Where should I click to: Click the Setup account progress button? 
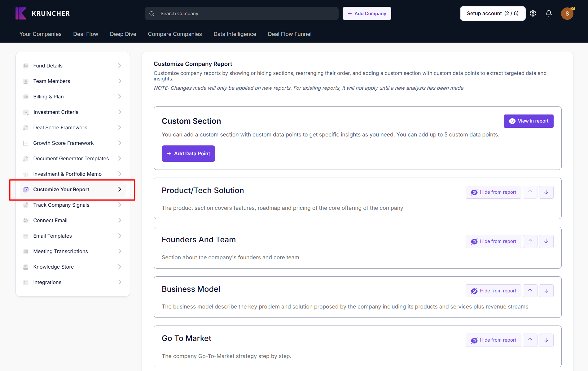(x=492, y=14)
